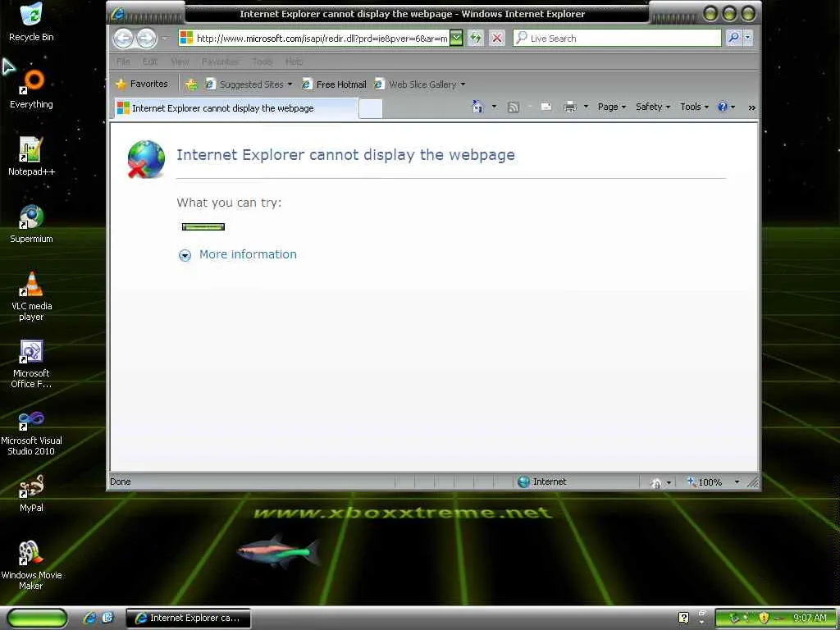The width and height of the screenshot is (840, 630).
Task: Click the second Quick Launch icon
Action: [107, 618]
